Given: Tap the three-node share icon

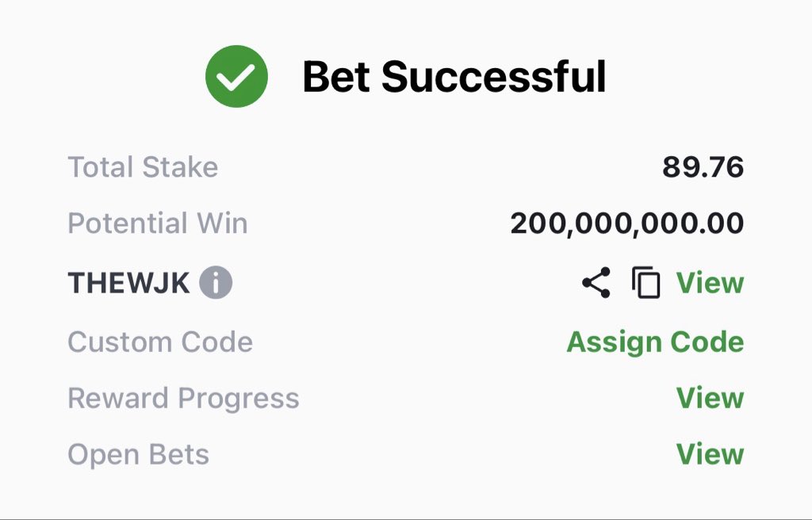Looking at the screenshot, I should [x=596, y=283].
